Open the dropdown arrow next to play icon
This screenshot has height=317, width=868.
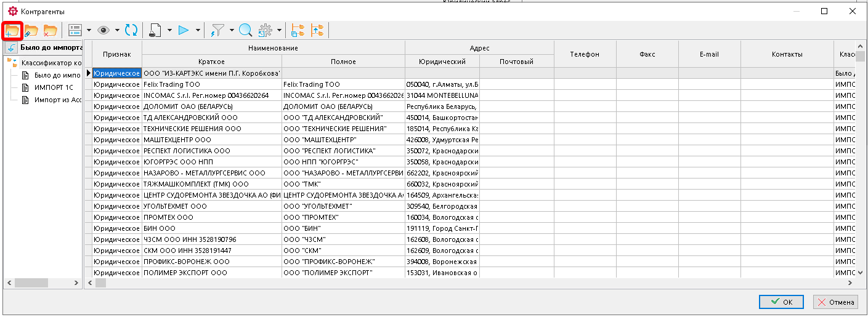click(197, 30)
